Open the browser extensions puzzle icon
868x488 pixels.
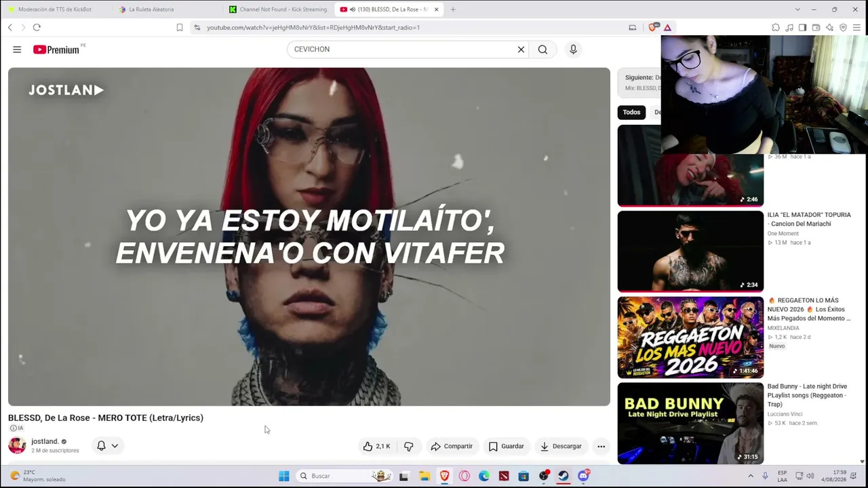pos(776,27)
